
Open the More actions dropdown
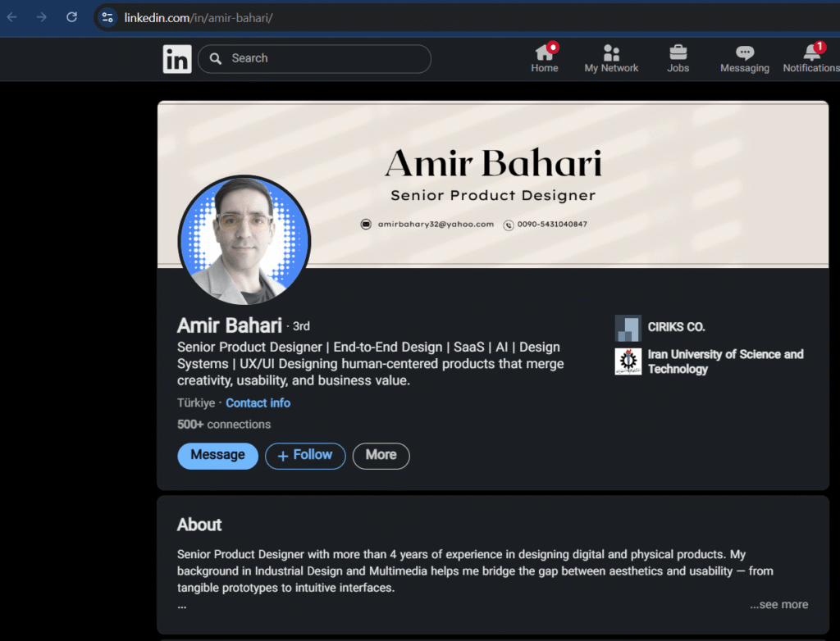point(381,456)
